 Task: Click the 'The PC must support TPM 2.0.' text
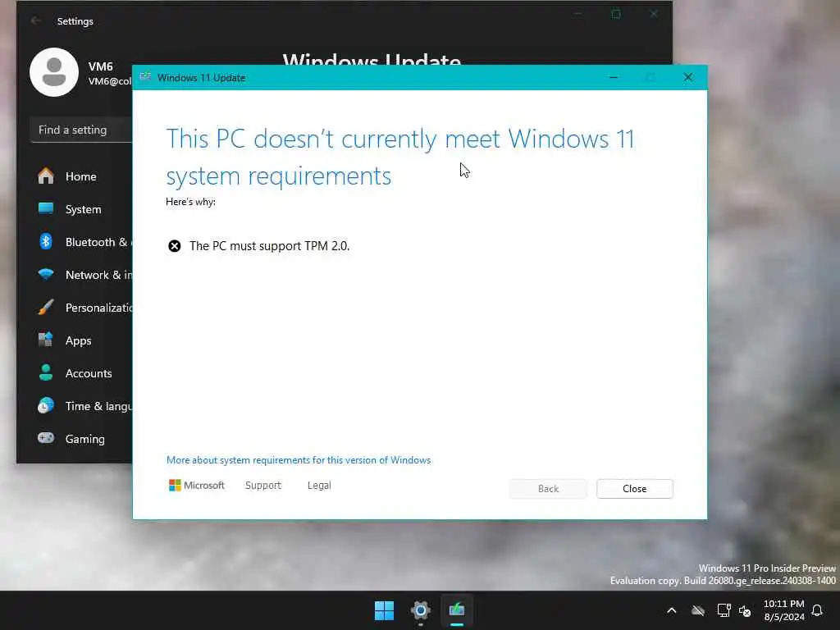coord(269,246)
